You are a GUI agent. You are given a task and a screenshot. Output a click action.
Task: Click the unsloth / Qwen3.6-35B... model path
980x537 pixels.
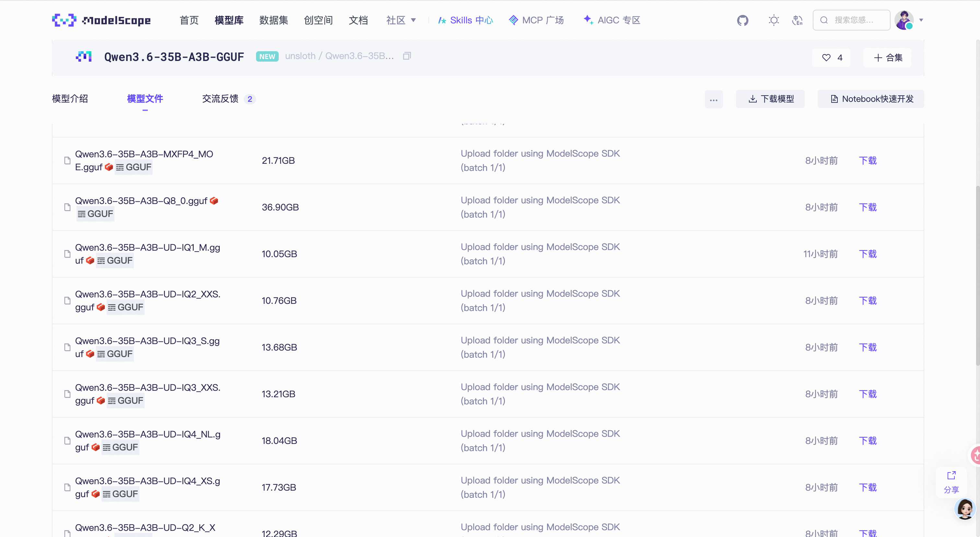tap(339, 56)
